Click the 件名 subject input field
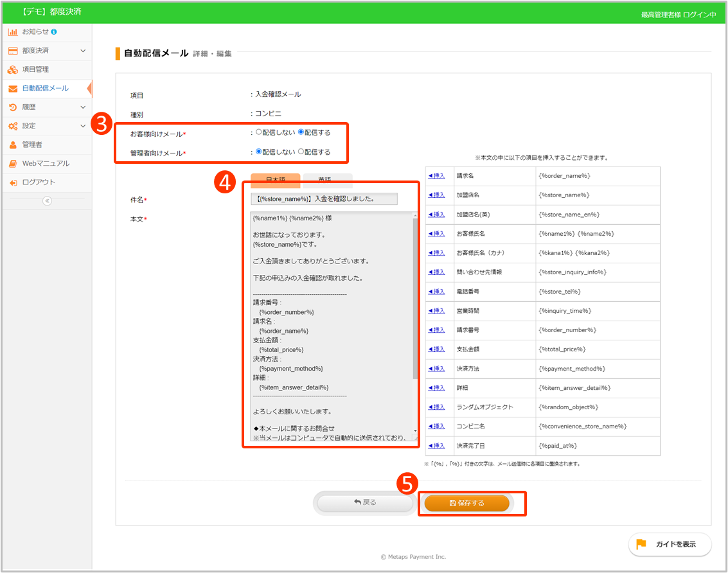 tap(324, 199)
